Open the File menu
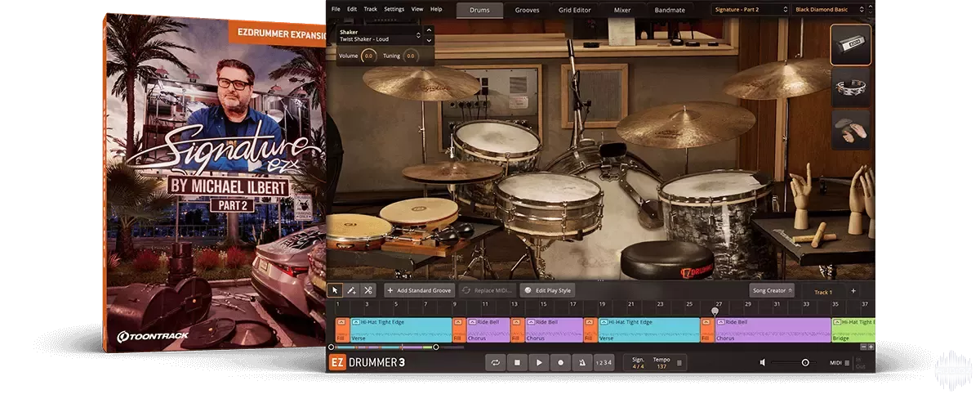The image size is (980, 399). [335, 9]
